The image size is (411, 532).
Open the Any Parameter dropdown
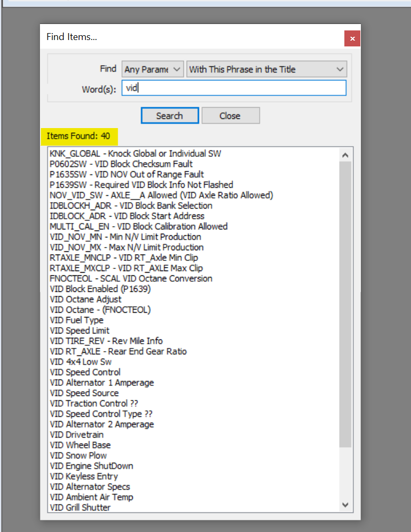tap(152, 69)
